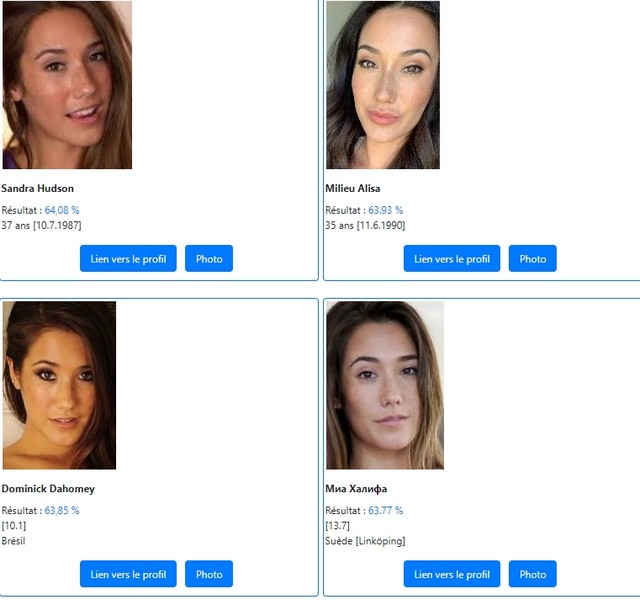Viewport: 640px width, 600px height.
Task: Click the Dominick Dahomey name heading
Action: pyautogui.click(x=48, y=489)
